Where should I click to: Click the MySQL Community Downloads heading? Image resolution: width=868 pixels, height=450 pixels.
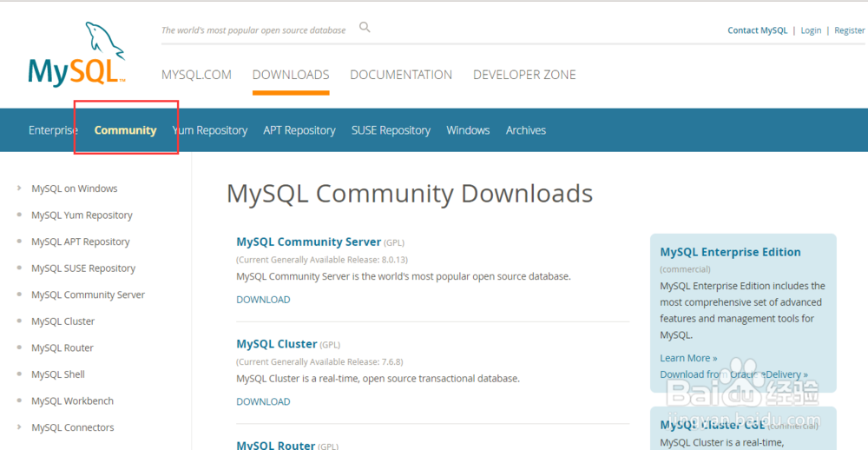410,195
